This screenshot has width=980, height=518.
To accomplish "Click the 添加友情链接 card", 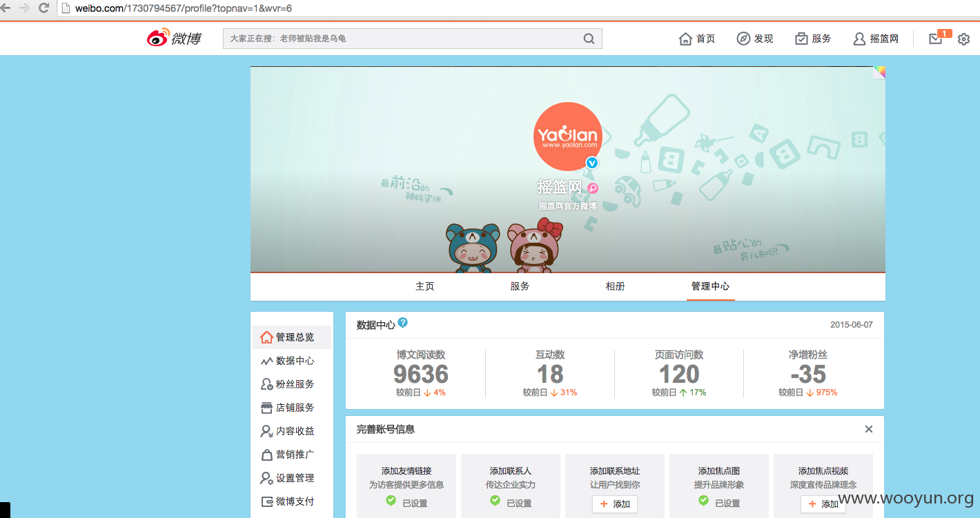I will click(406, 486).
